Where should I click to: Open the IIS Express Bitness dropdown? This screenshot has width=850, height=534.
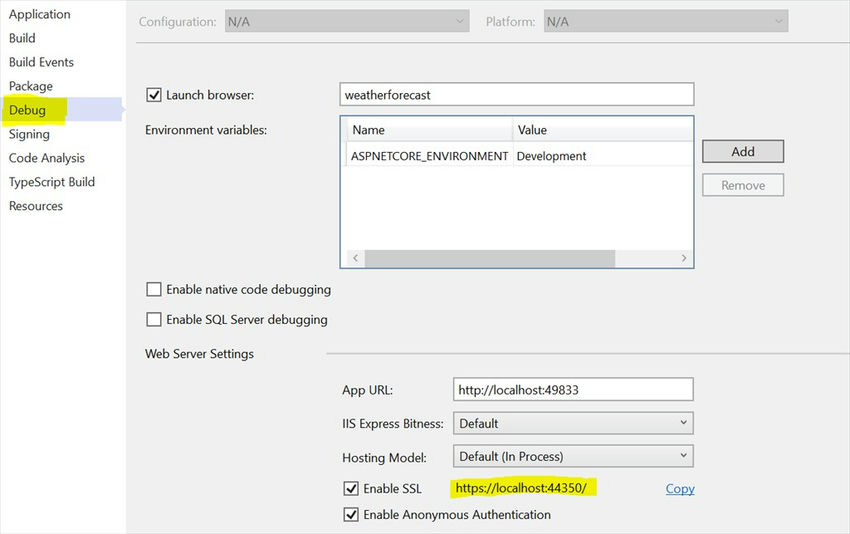pyautogui.click(x=573, y=423)
